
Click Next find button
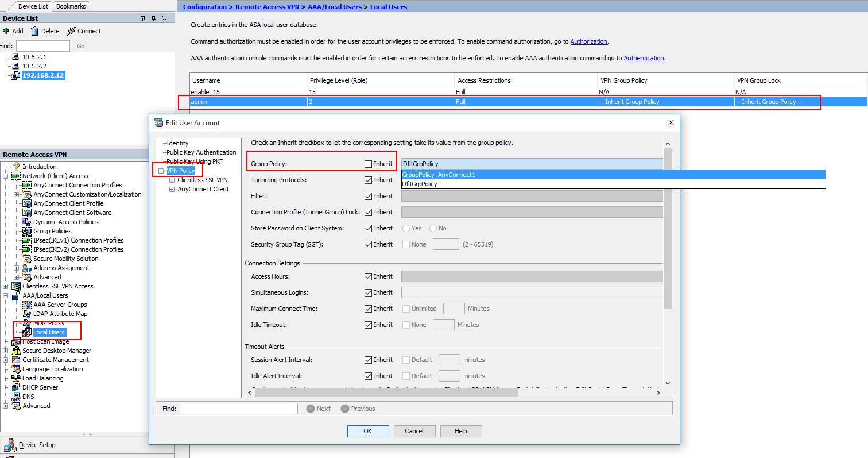point(319,409)
